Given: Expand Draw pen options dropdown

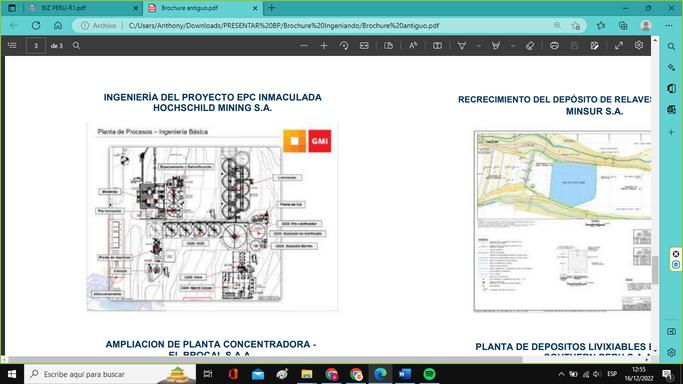Looking at the screenshot, I should click(x=479, y=46).
